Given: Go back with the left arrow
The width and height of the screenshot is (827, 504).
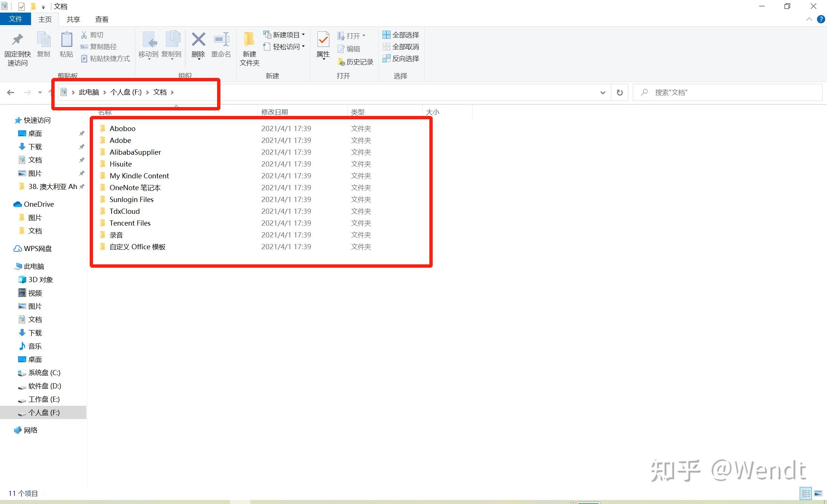Looking at the screenshot, I should 11,92.
